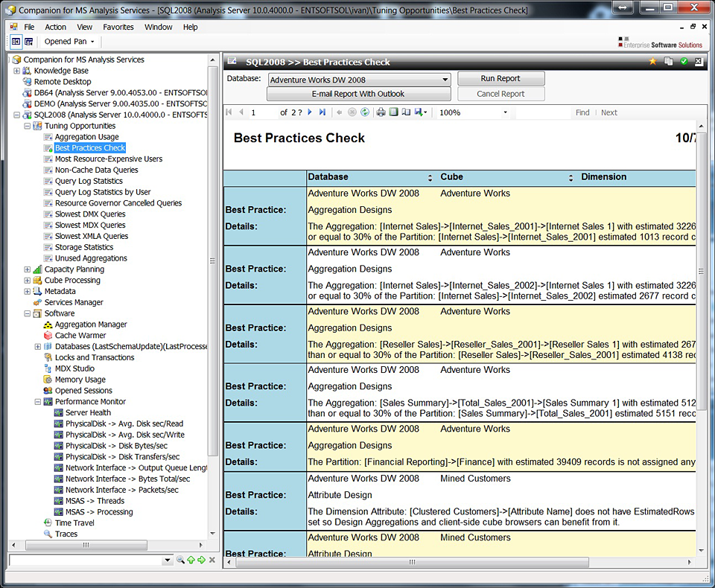Image resolution: width=715 pixels, height=588 pixels.
Task: Open the File menu
Action: pos(29,28)
